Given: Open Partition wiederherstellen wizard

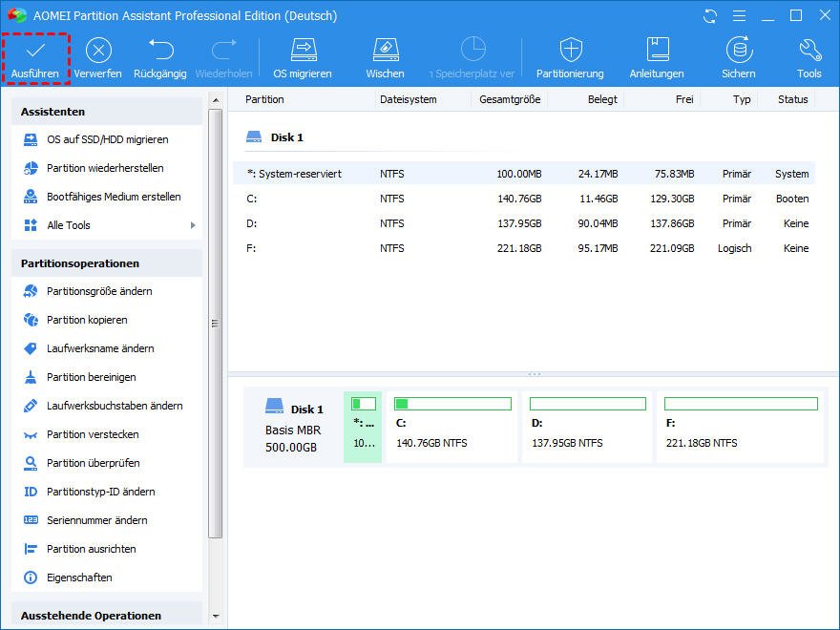Looking at the screenshot, I should coord(105,168).
